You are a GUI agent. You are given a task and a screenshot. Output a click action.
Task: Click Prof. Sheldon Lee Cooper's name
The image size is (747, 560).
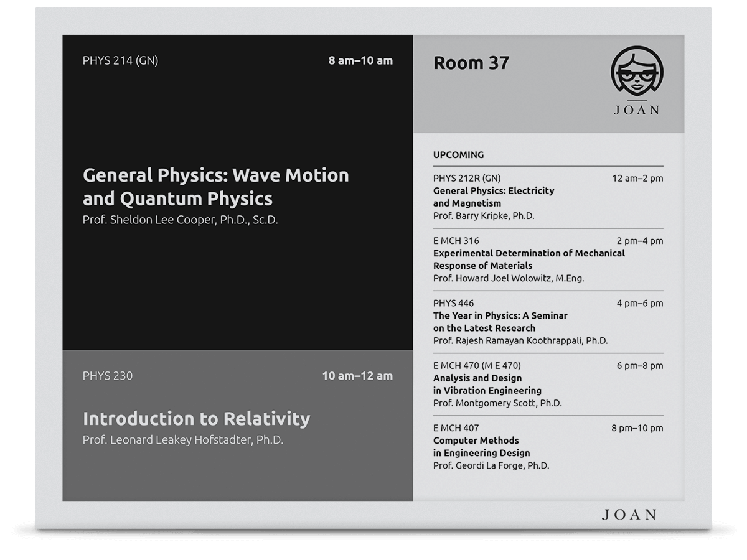click(x=181, y=220)
